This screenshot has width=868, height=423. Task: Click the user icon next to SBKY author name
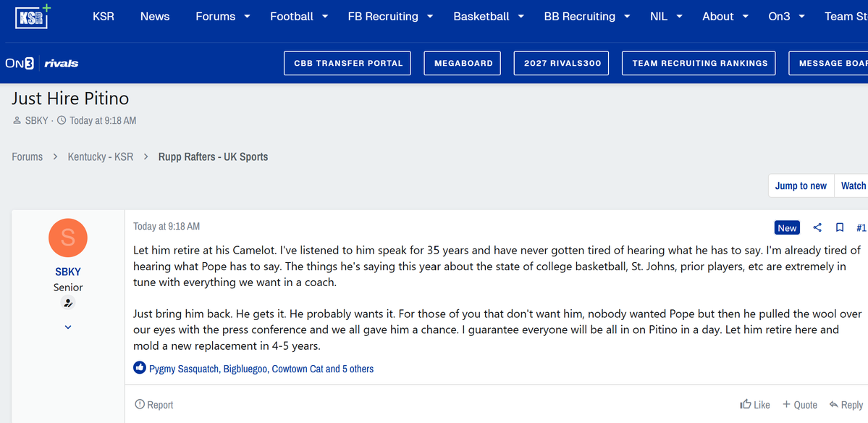point(17,120)
